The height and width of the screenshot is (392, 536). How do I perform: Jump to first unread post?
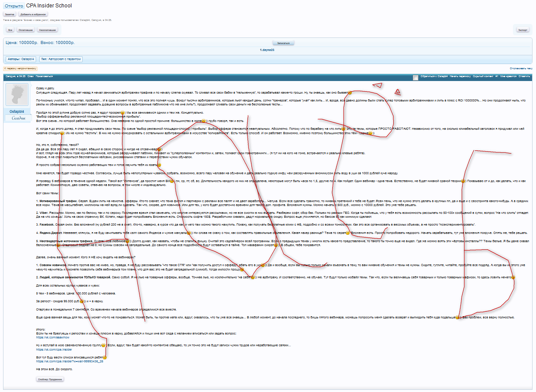[x=20, y=68]
